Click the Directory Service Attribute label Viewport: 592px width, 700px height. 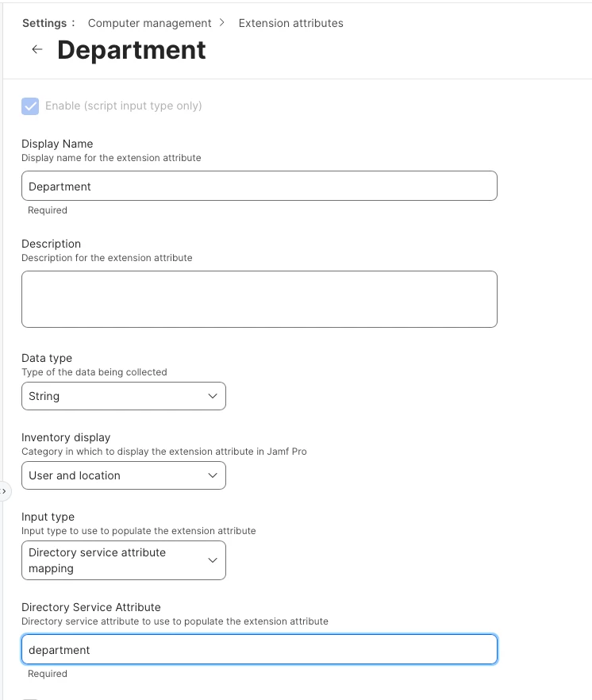click(91, 607)
